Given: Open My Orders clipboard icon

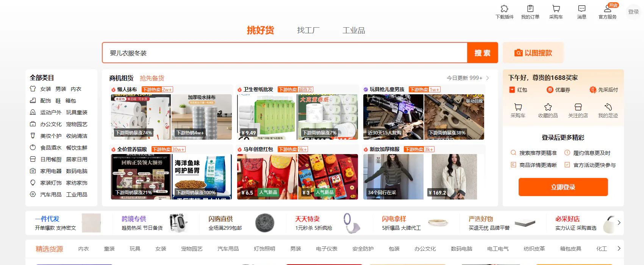Looking at the screenshot, I should (x=530, y=9).
